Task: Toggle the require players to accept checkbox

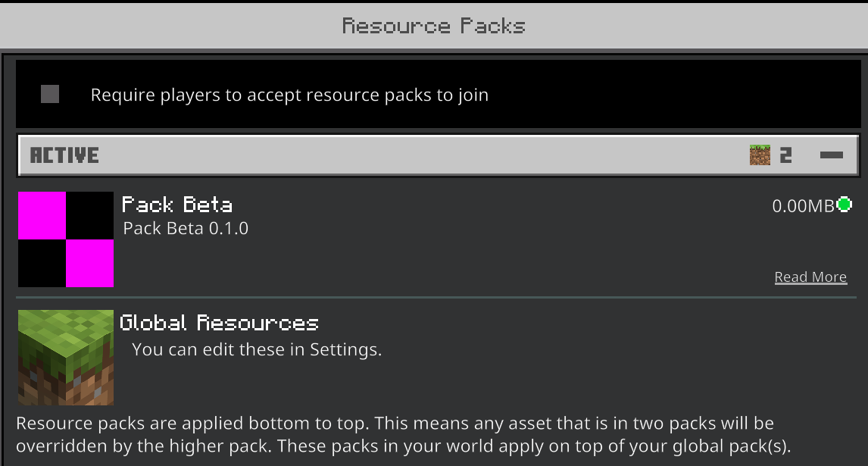Action: [50, 95]
